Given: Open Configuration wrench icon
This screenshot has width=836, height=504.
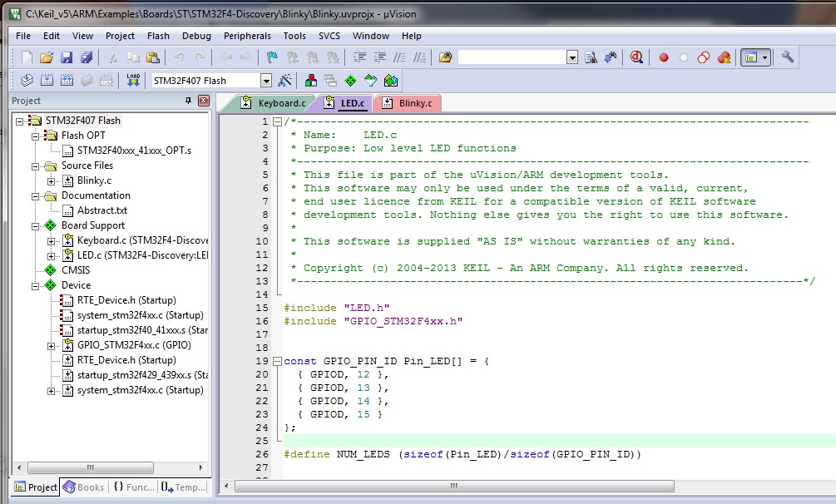Looking at the screenshot, I should pyautogui.click(x=788, y=57).
